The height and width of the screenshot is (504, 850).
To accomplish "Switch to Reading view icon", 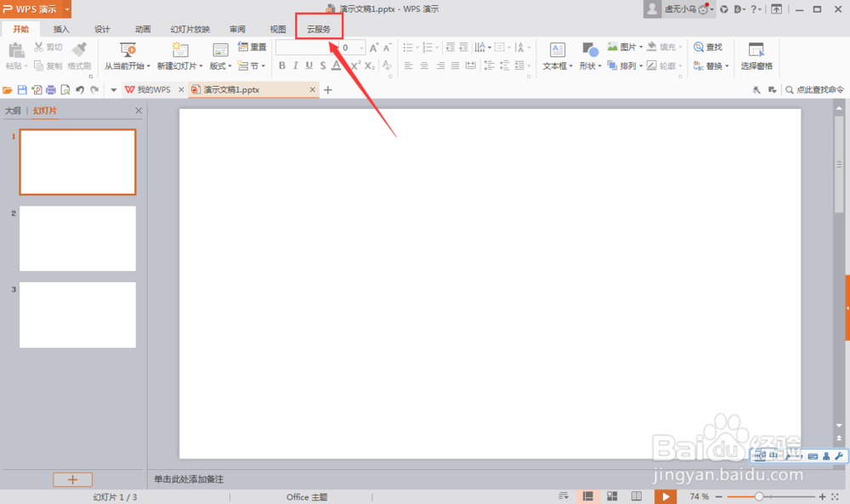I will point(637,496).
